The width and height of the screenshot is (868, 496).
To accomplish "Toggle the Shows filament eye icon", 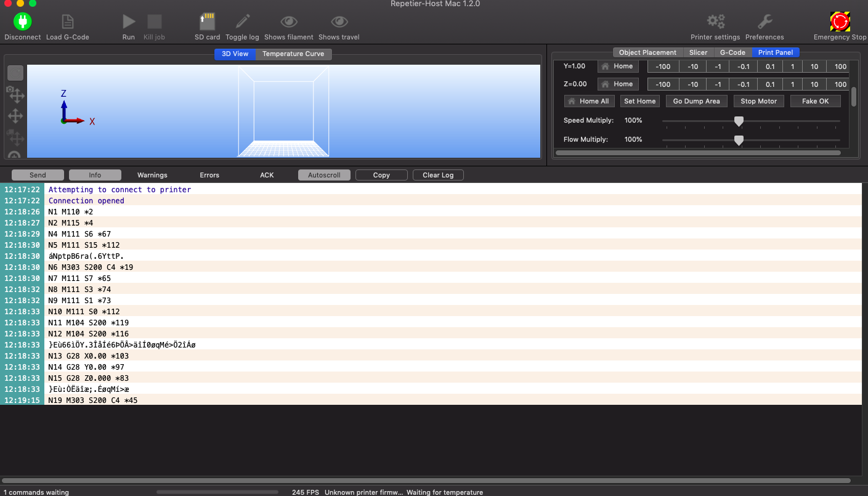I will [x=289, y=22].
